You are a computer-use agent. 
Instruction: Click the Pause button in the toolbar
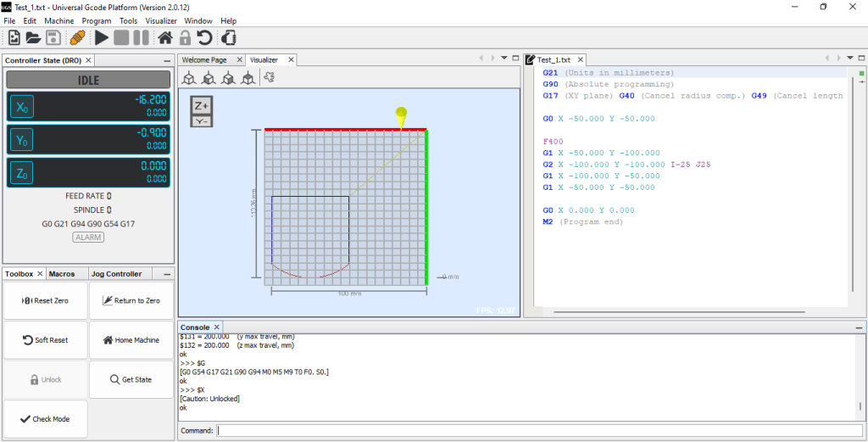click(x=141, y=37)
